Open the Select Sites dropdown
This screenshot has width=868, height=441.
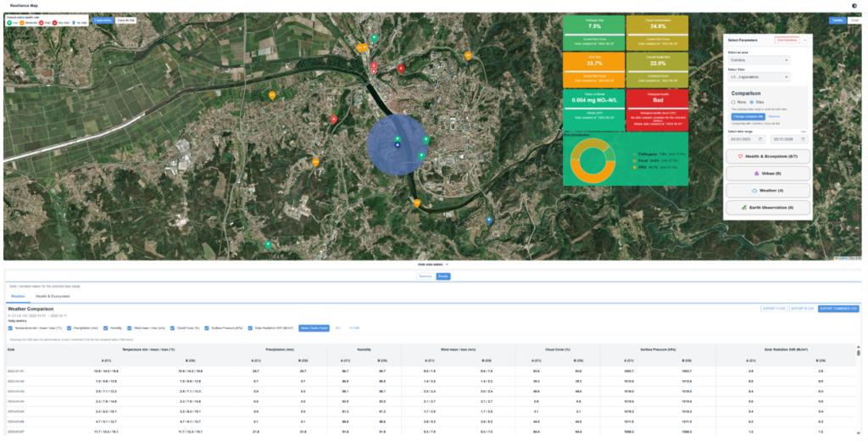759,77
